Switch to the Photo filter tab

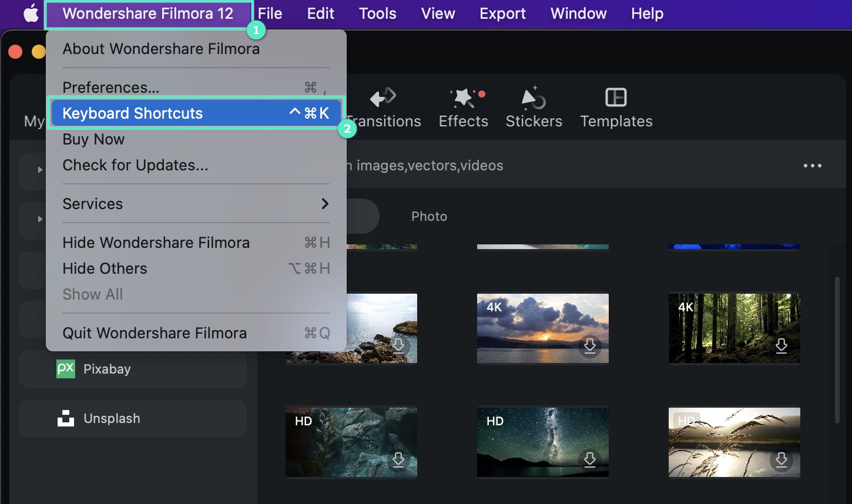click(x=429, y=216)
